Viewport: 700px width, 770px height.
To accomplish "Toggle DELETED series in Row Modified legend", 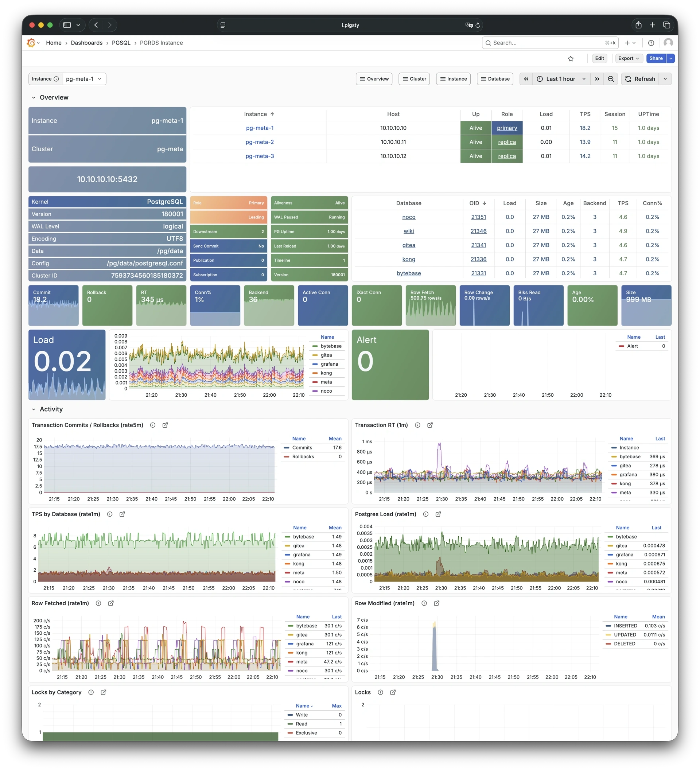I will pyautogui.click(x=625, y=643).
